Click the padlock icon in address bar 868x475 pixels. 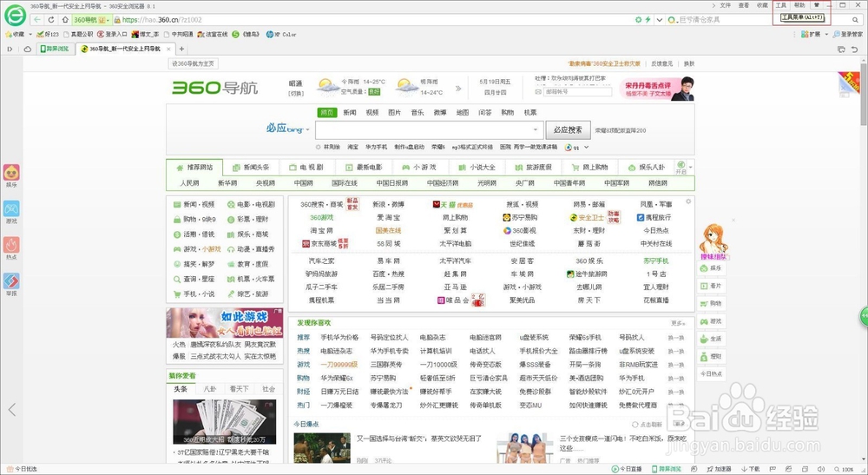[117, 19]
